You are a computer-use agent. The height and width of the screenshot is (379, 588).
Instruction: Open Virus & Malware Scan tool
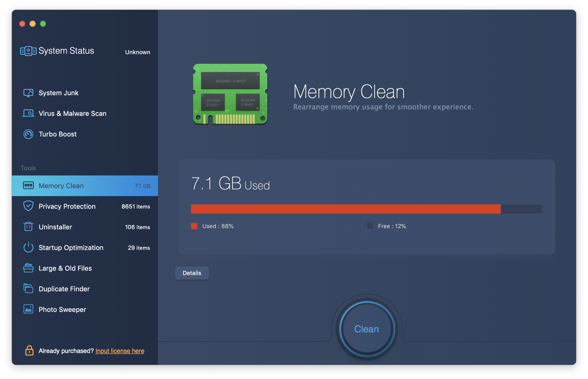(72, 113)
